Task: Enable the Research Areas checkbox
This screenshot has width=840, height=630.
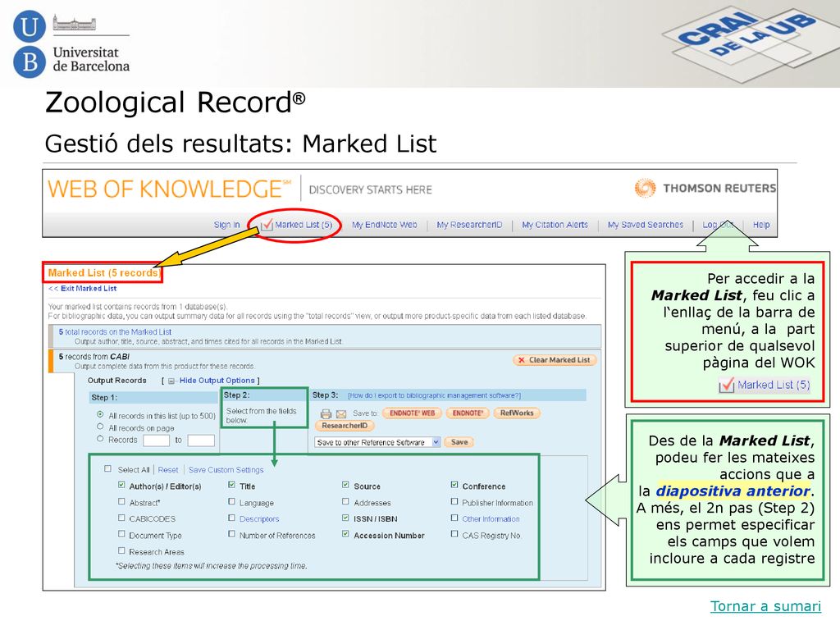Action: click(121, 550)
